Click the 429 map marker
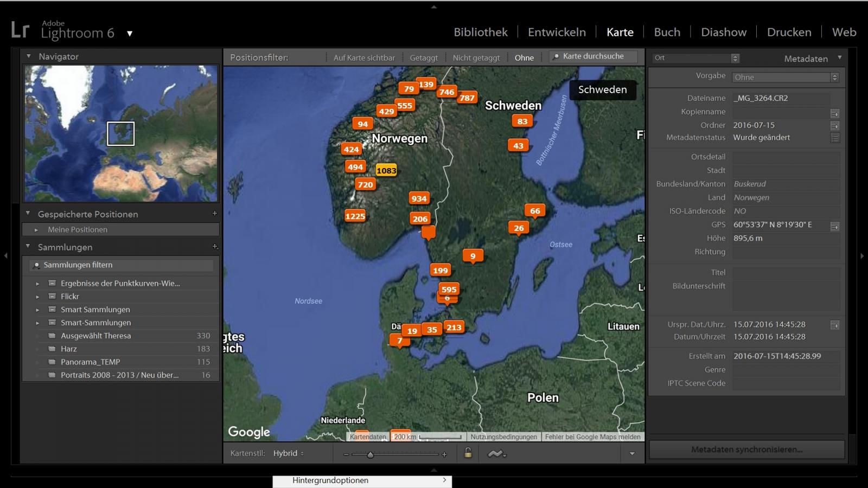This screenshot has width=868, height=488. point(386,111)
